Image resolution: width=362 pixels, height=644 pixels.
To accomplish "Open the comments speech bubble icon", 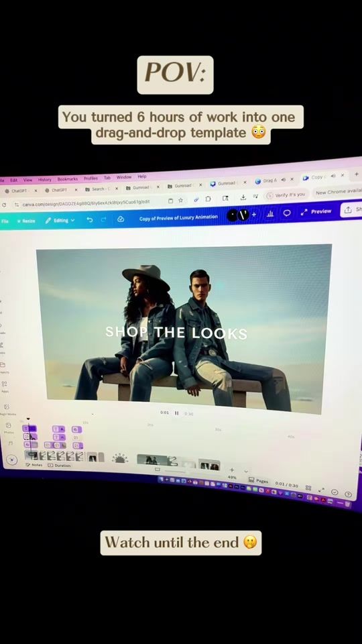I will [288, 213].
